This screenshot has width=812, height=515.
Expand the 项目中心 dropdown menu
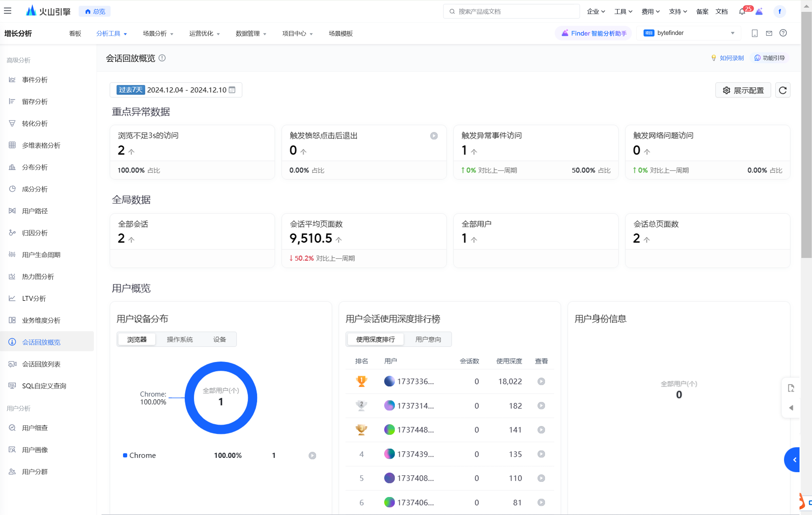[298, 33]
